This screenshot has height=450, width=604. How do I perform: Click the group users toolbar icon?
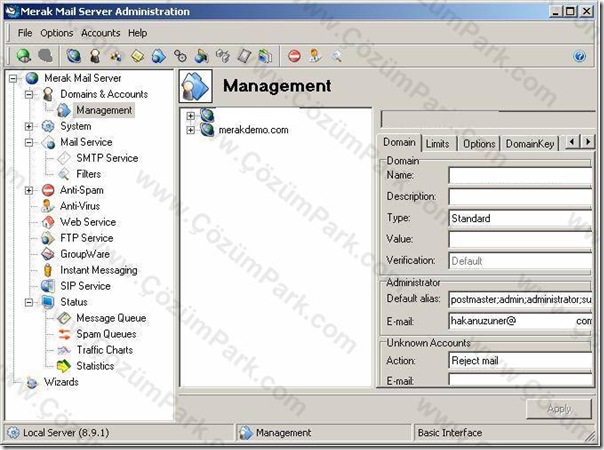pyautogui.click(x=116, y=56)
